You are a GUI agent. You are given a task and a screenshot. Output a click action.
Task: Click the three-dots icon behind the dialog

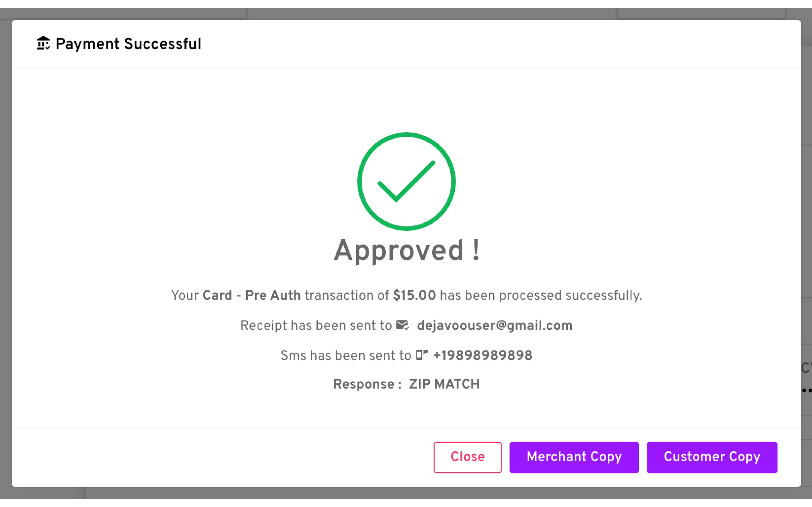click(807, 390)
